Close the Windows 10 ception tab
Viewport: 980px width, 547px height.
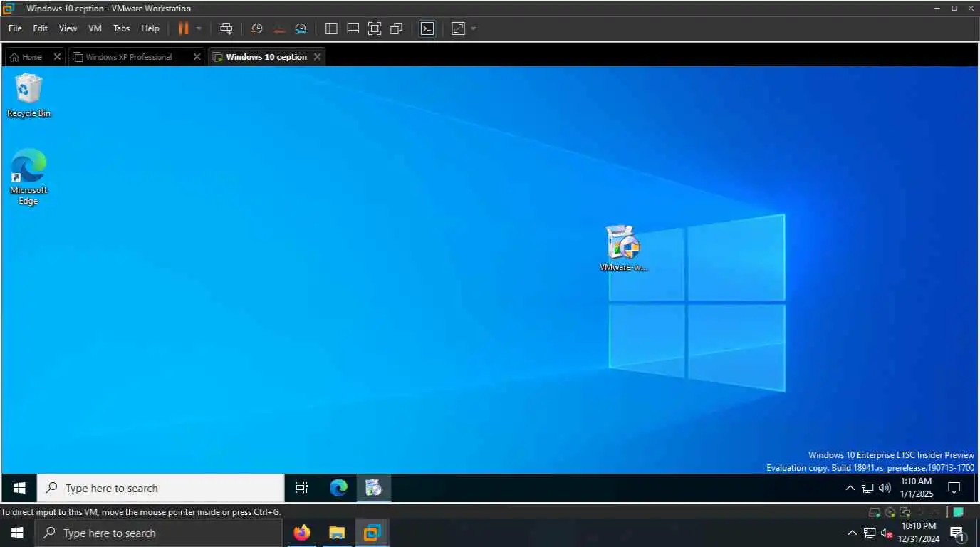tap(317, 57)
